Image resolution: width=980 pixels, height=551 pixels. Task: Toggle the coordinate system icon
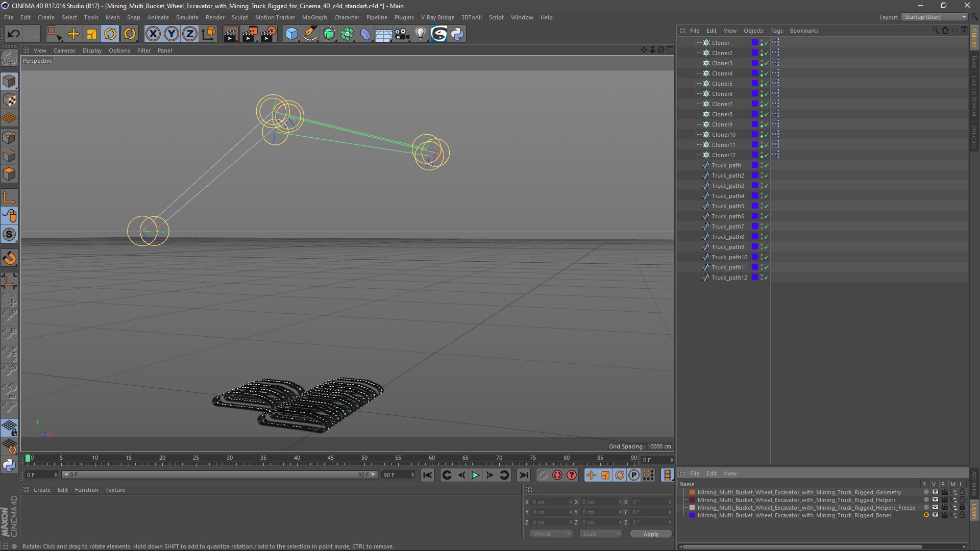208,34
